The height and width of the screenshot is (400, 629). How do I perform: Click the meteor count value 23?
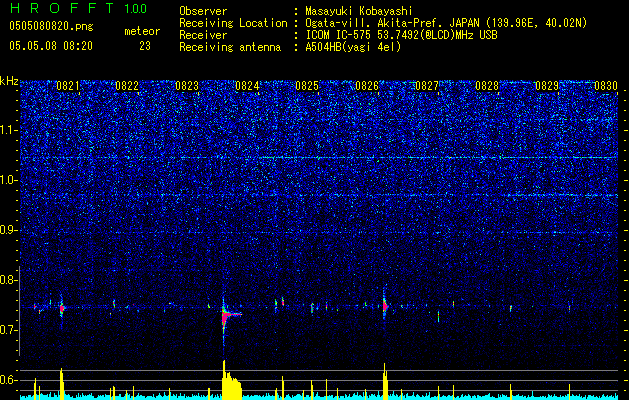pyautogui.click(x=145, y=46)
